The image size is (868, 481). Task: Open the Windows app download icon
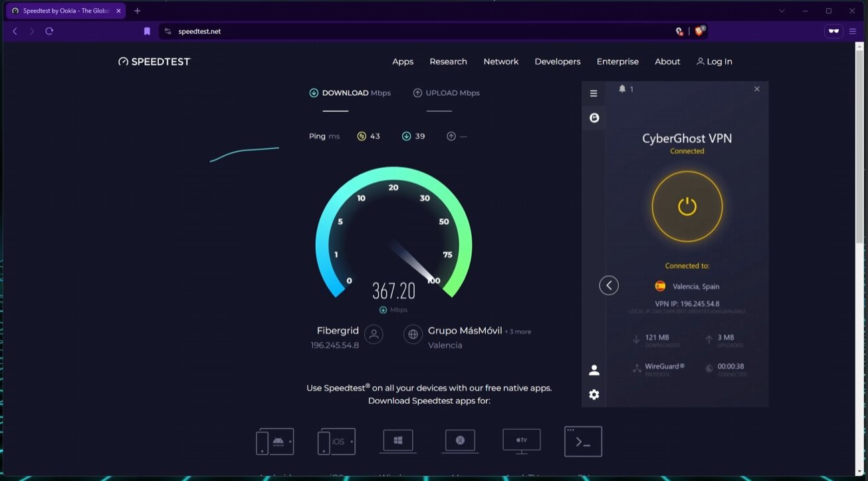398,441
